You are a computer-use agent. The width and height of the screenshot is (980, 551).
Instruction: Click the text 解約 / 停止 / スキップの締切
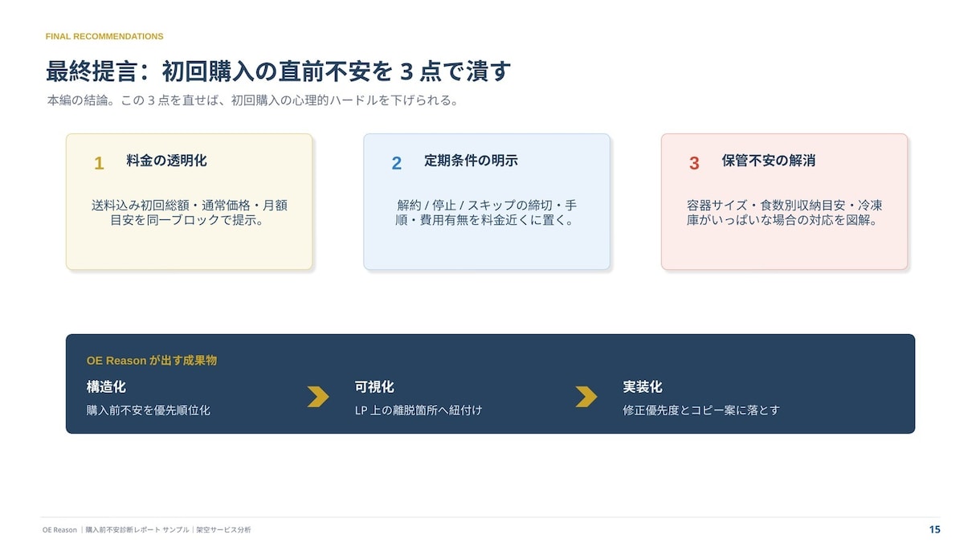click(x=487, y=212)
